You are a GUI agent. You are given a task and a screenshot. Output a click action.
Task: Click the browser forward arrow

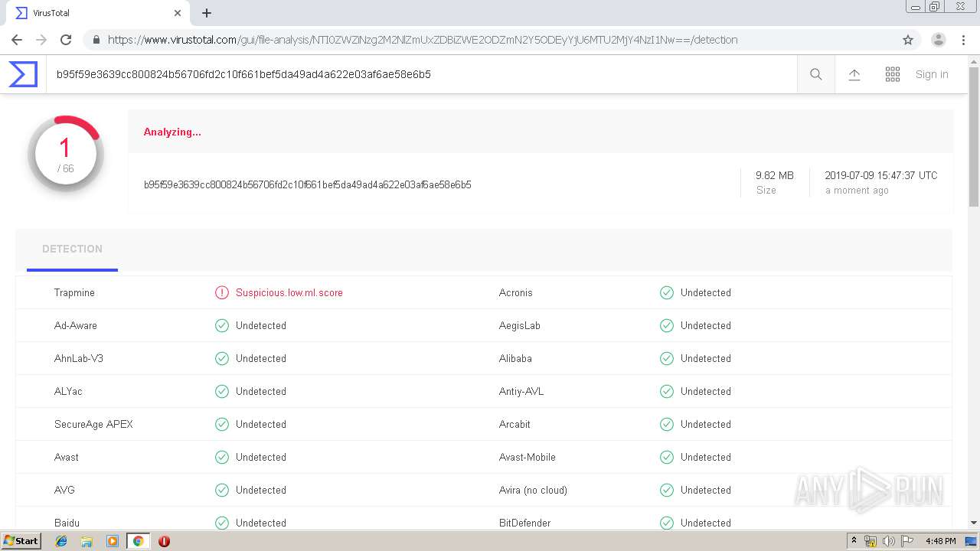41,40
